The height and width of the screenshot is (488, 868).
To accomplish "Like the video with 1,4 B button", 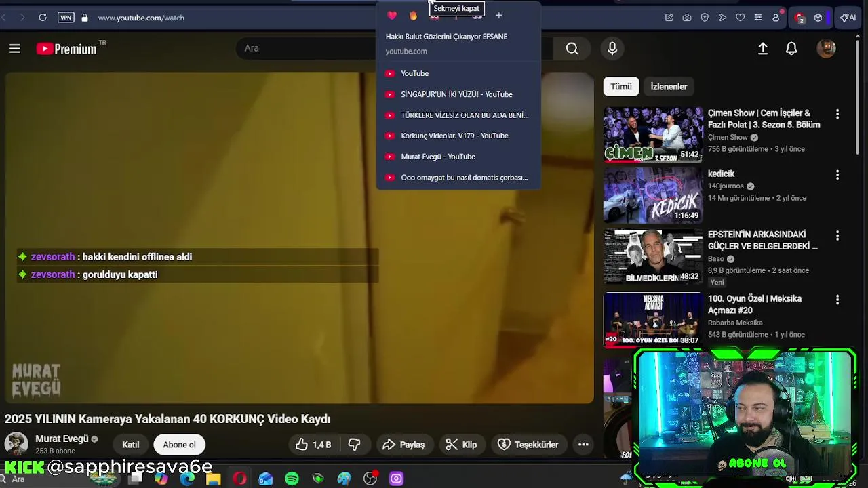I will click(x=313, y=445).
